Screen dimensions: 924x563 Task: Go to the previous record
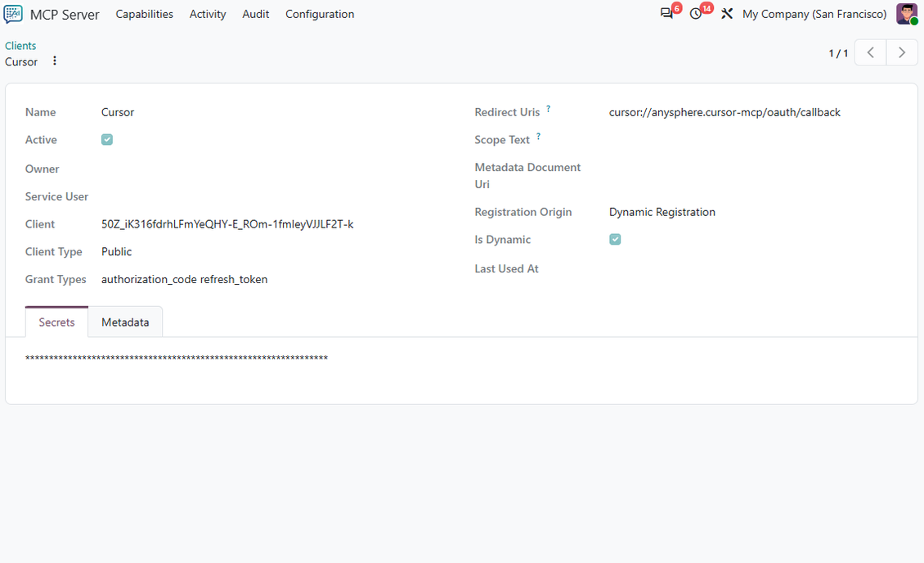click(870, 52)
